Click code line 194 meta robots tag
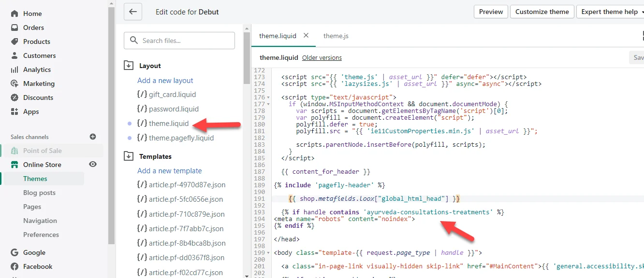Viewport: 644px width, 278px height. point(344,219)
